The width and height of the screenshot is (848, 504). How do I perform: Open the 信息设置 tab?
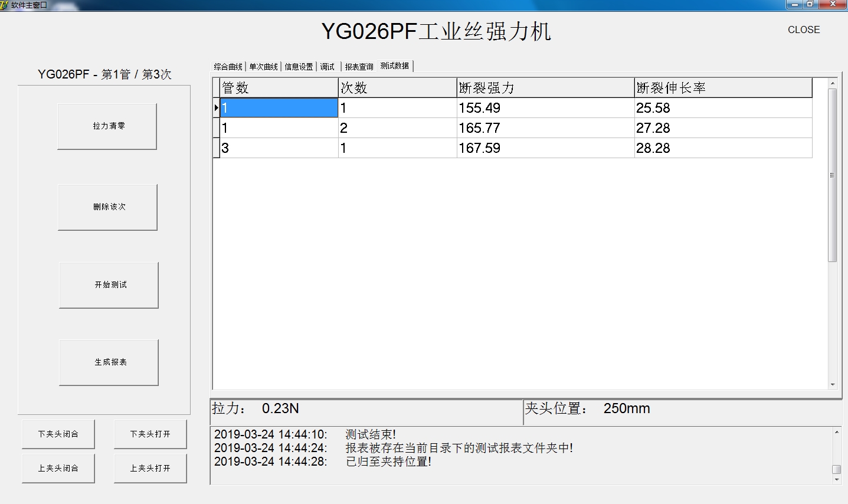[299, 67]
